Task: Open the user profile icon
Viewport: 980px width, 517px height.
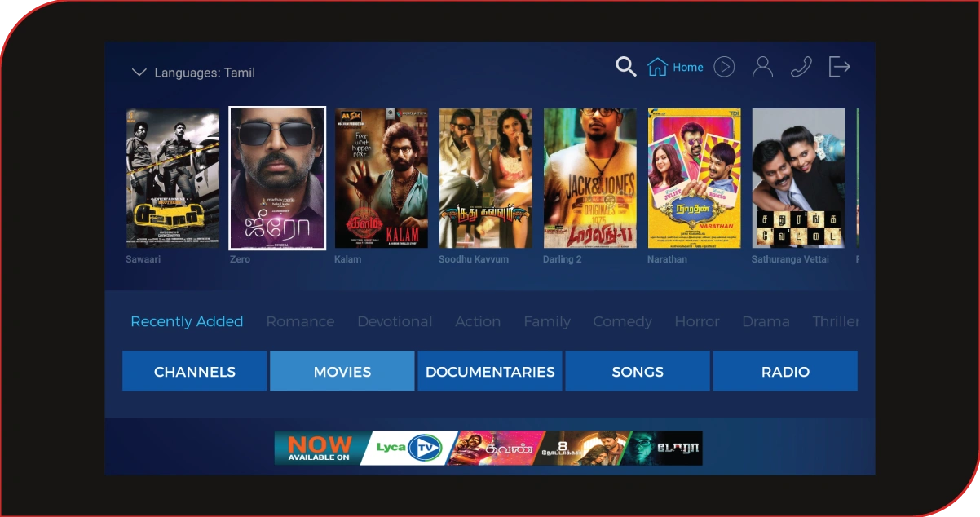Action: coord(762,67)
